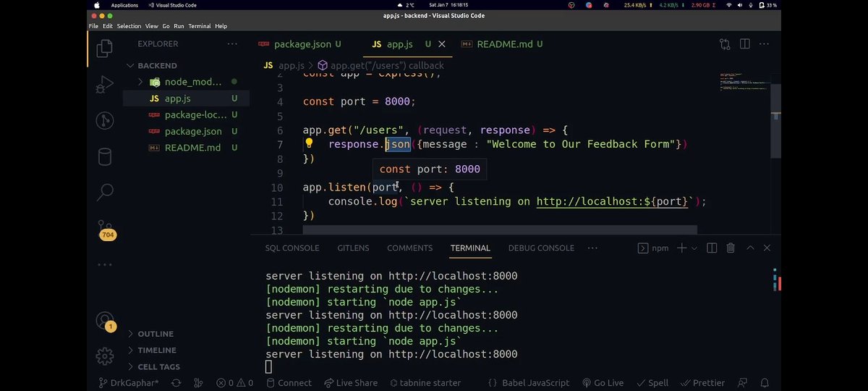The height and width of the screenshot is (391, 868).
Task: Click the git graph icon in status bar
Action: [x=198, y=382]
